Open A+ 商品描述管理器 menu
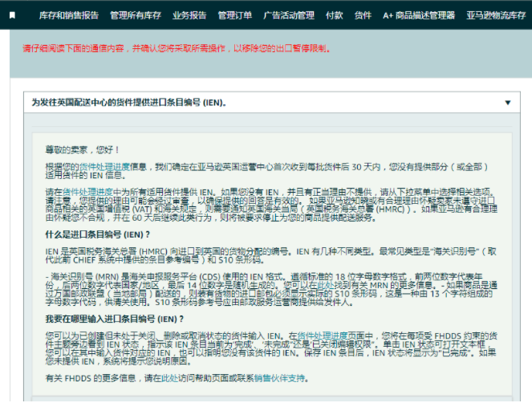 tap(419, 15)
